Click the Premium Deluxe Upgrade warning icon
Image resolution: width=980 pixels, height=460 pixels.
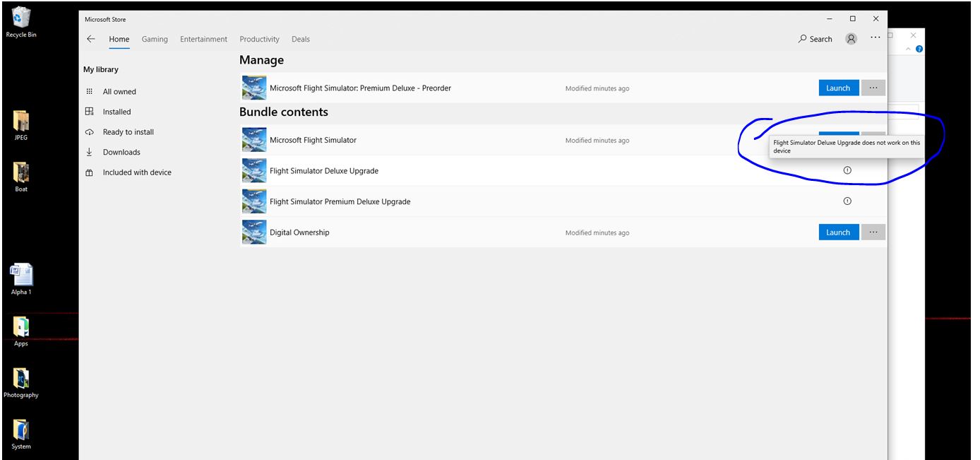(847, 201)
